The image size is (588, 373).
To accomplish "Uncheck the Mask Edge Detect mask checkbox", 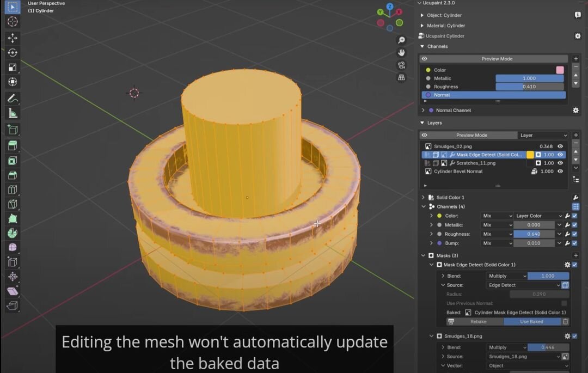I will pos(575,265).
